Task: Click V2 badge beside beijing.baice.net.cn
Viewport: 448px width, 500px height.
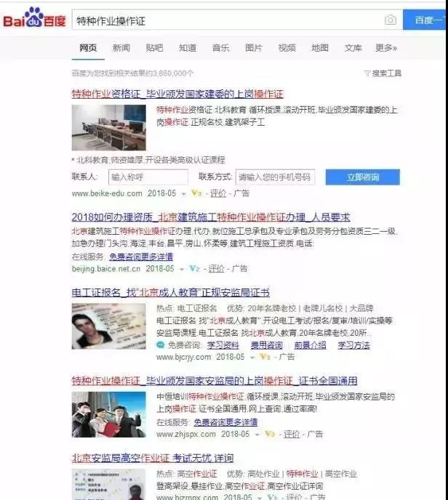Action: click(194, 269)
